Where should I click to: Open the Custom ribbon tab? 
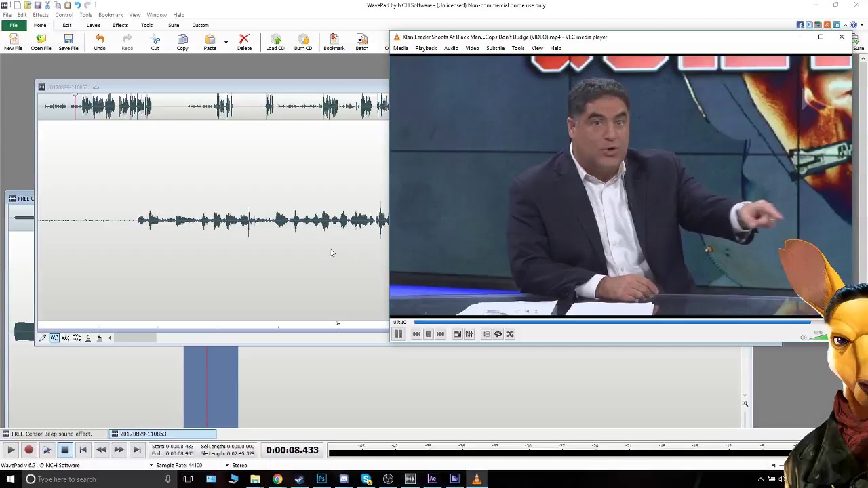pyautogui.click(x=200, y=25)
